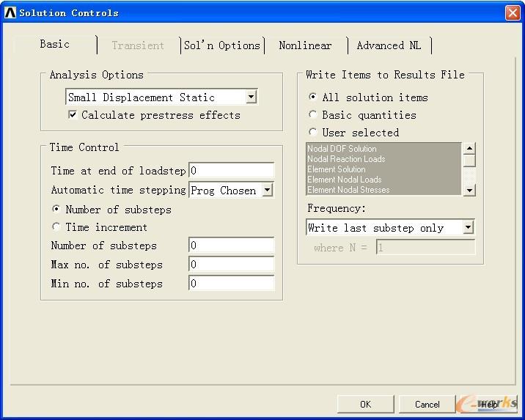Toggle Calculate prestress effects checkbox
The width and height of the screenshot is (525, 420).
click(x=73, y=115)
